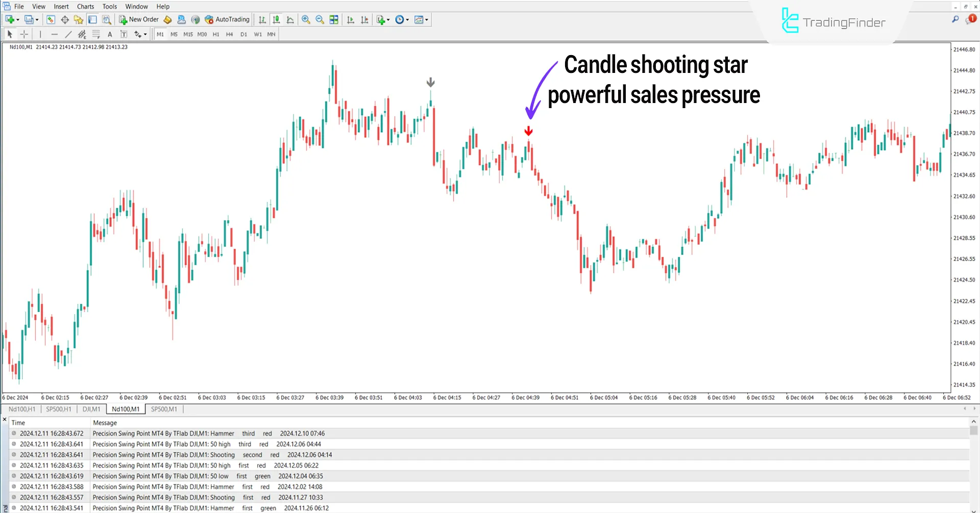Open the Strategy Tester panel
The height and width of the screenshot is (513, 980).
[x=107, y=19]
